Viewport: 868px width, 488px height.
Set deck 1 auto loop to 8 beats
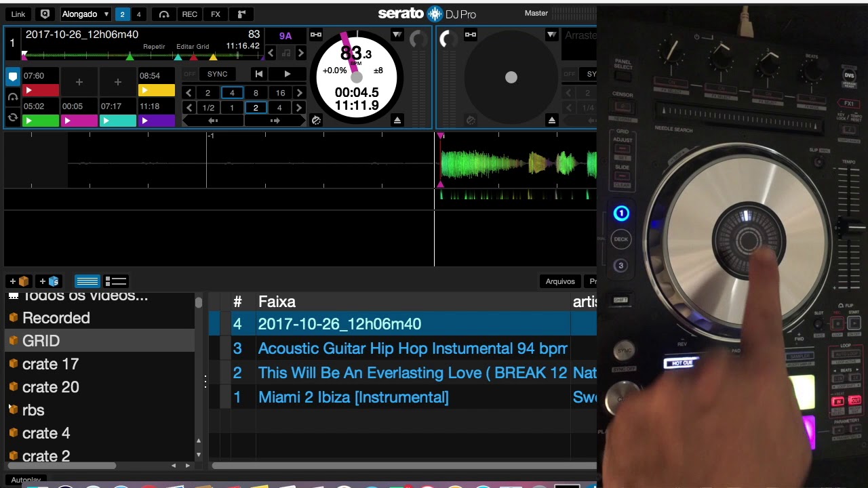pos(256,93)
